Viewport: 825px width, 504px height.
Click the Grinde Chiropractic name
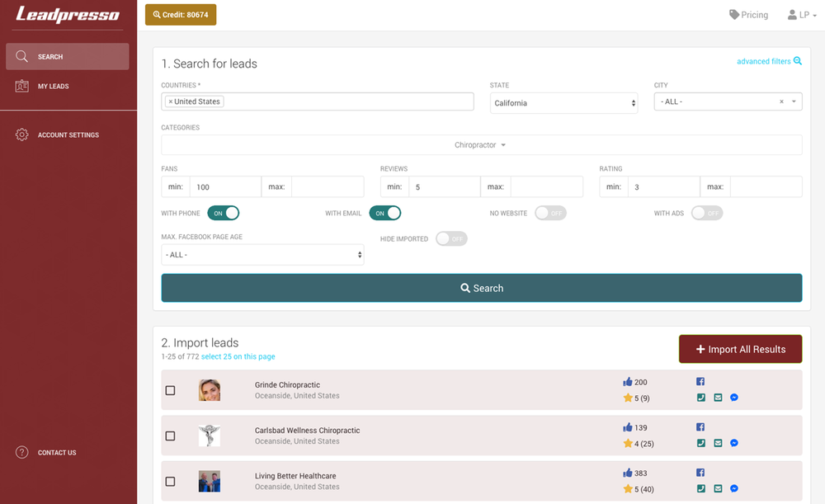[287, 384]
